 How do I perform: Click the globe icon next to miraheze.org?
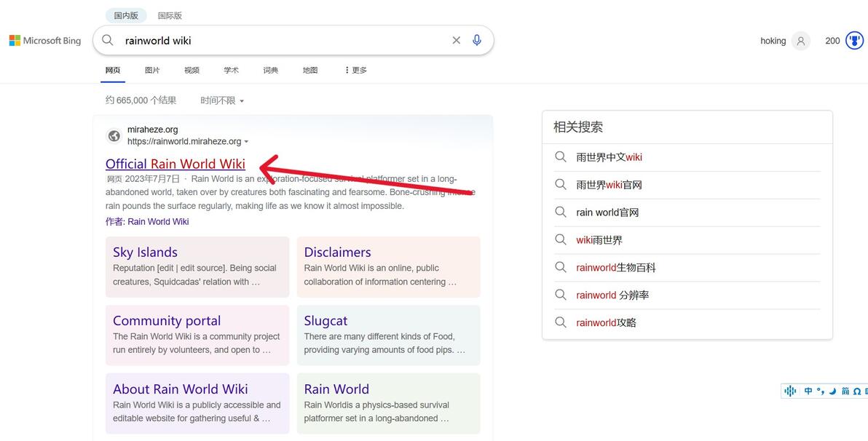(114, 135)
